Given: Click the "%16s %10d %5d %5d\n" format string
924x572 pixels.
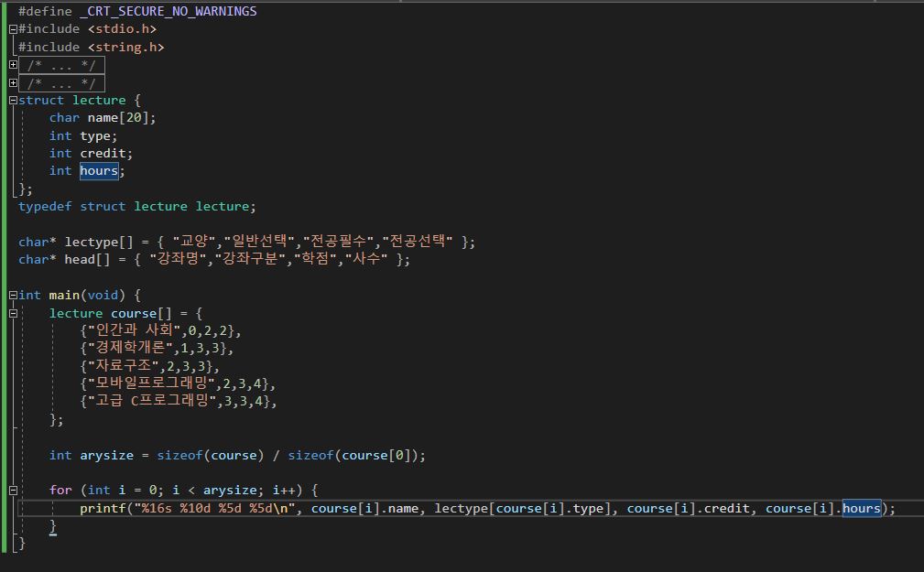Looking at the screenshot, I should 214,508.
